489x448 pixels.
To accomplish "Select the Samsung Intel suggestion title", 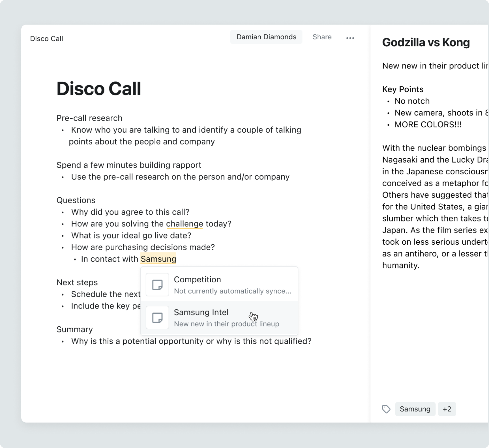I will (201, 312).
